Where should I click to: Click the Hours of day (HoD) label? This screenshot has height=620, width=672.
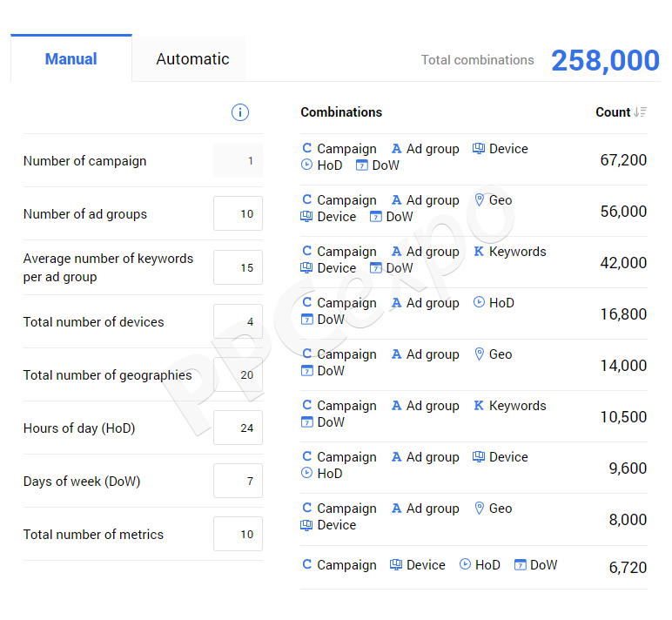[x=79, y=428]
